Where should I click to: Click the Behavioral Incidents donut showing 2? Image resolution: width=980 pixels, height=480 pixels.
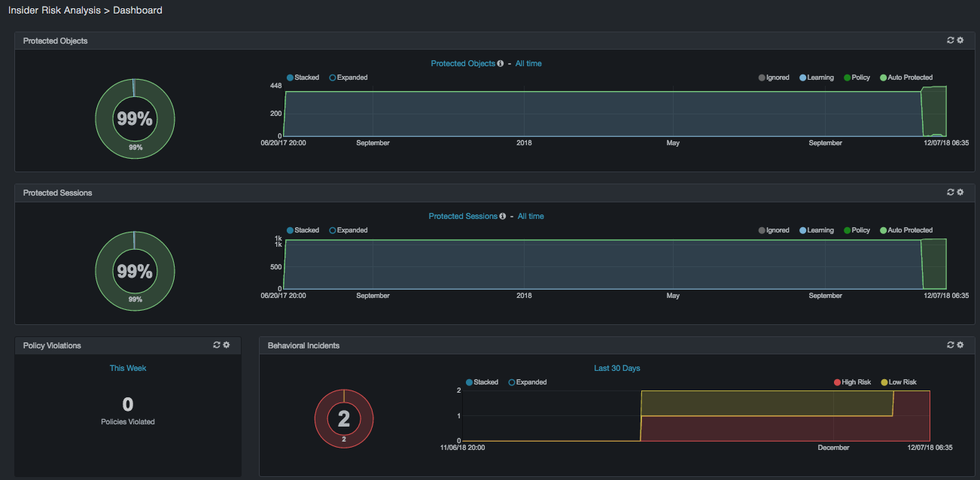(344, 419)
